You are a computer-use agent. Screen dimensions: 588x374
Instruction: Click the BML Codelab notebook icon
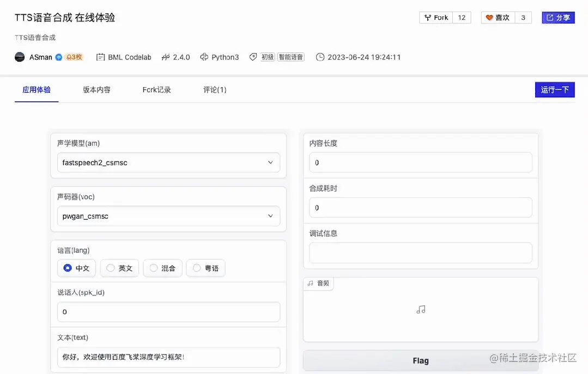coord(100,57)
